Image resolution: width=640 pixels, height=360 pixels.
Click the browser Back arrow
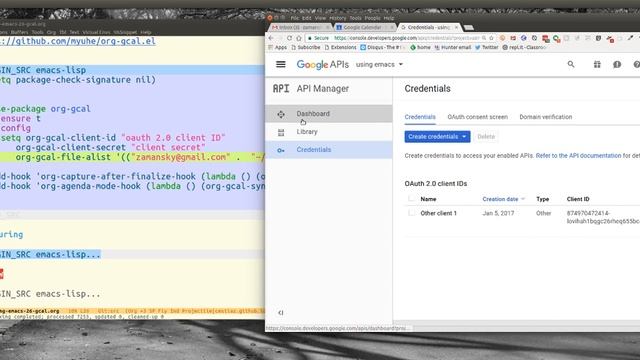[271, 38]
